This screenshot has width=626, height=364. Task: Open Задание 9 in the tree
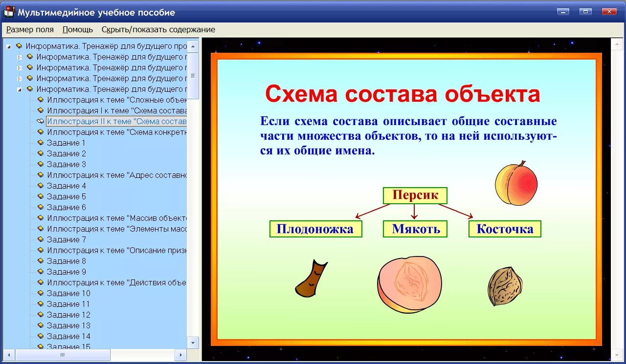point(66,272)
